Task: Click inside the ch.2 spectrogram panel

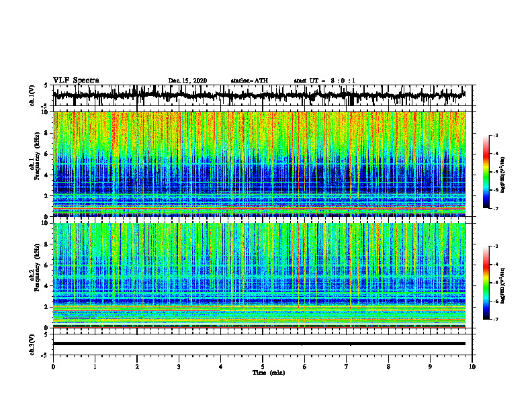Action: tap(259, 275)
